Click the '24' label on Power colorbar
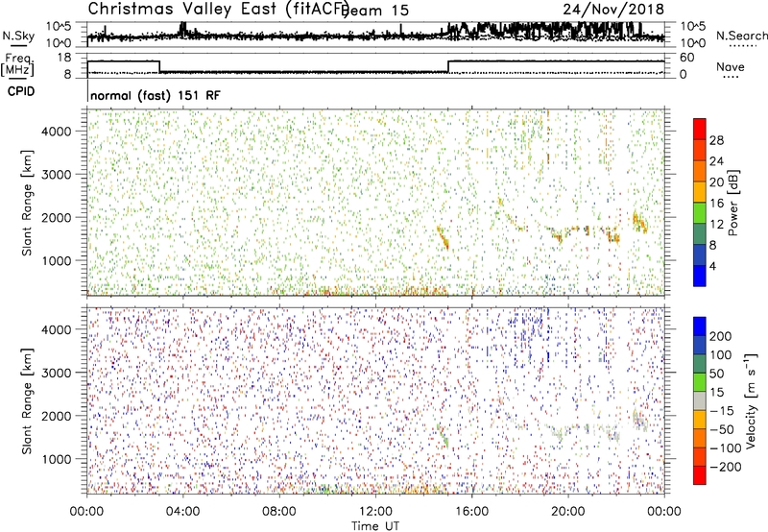 click(x=716, y=161)
